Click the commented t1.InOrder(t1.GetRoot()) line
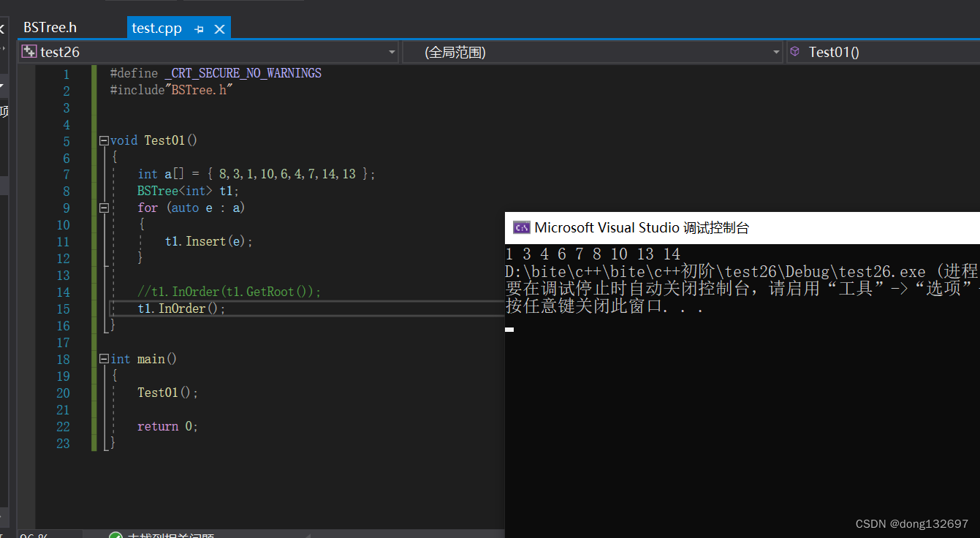The width and height of the screenshot is (980, 538). click(229, 292)
